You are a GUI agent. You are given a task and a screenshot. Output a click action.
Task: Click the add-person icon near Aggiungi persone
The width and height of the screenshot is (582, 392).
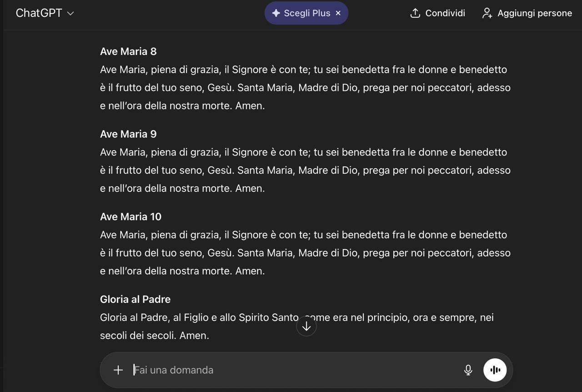coord(487,13)
